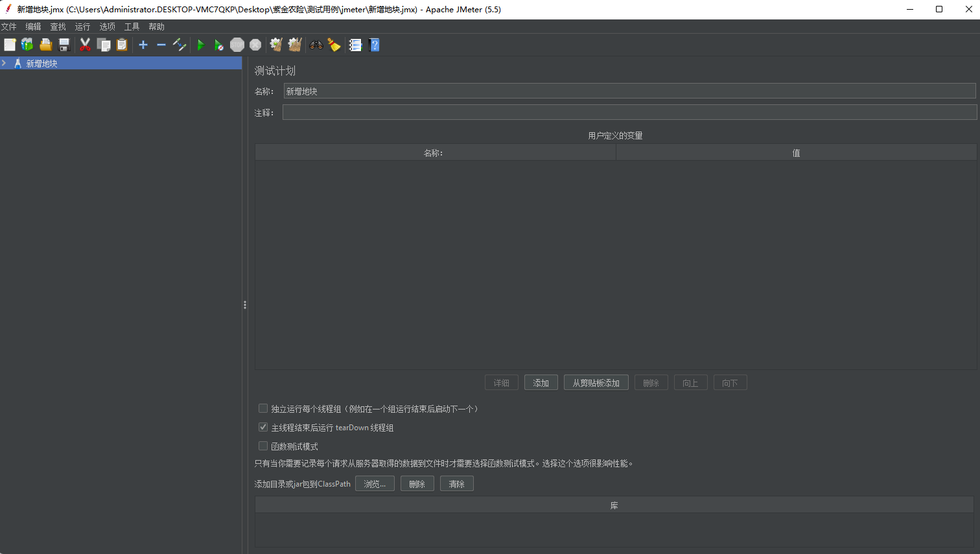Click the Cut scissors icon

pos(85,45)
